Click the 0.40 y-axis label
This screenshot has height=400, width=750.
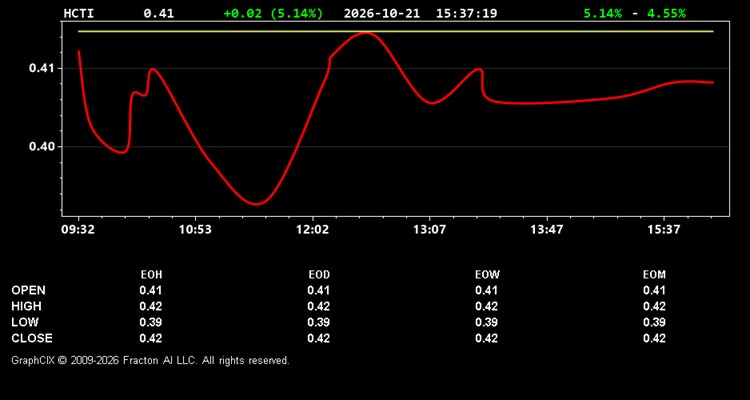point(42,146)
